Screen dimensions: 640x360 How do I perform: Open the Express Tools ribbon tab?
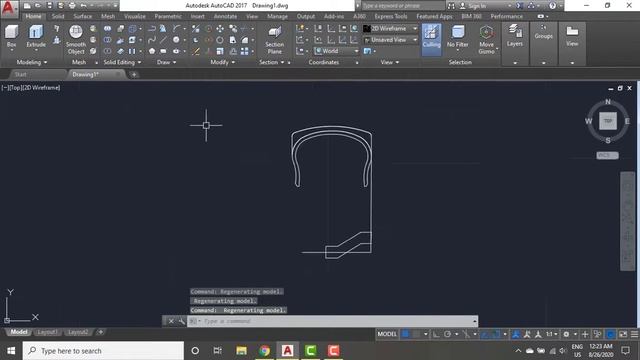pos(391,16)
